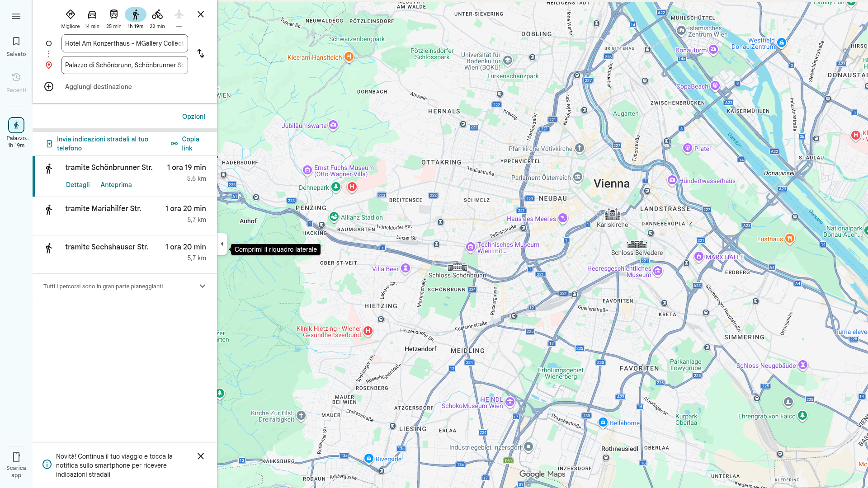Viewport: 868px width, 488px height.
Task: Open the hamburger main menu
Action: pos(16,16)
